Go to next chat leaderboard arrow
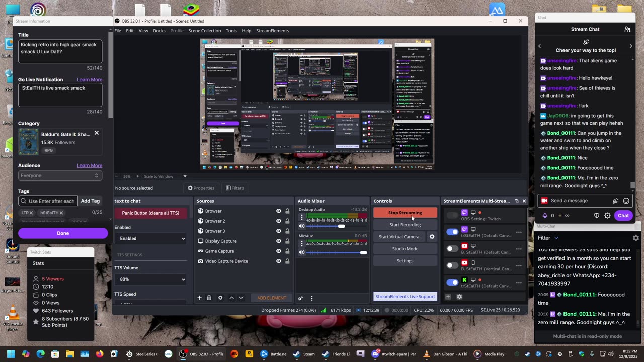 click(631, 46)
